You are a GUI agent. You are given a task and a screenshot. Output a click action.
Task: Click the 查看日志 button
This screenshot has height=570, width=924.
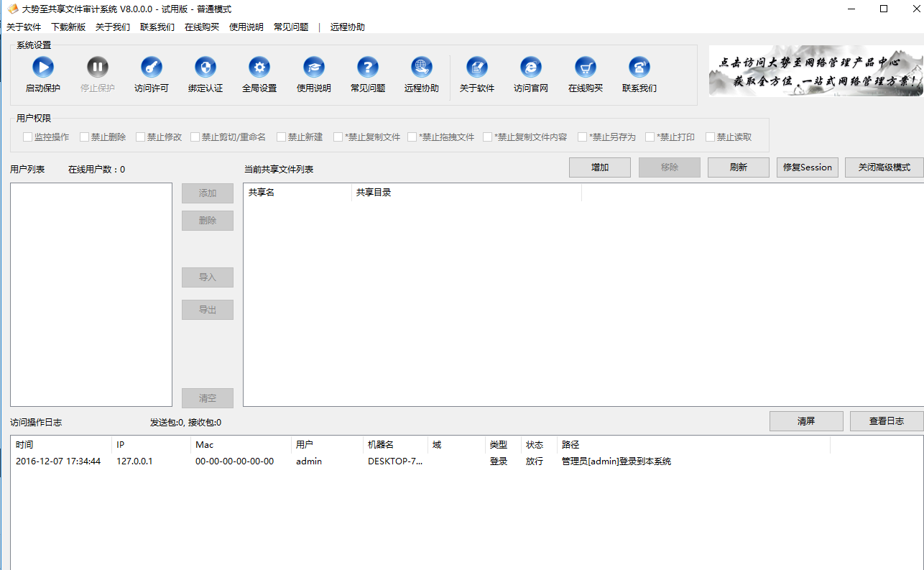(887, 421)
